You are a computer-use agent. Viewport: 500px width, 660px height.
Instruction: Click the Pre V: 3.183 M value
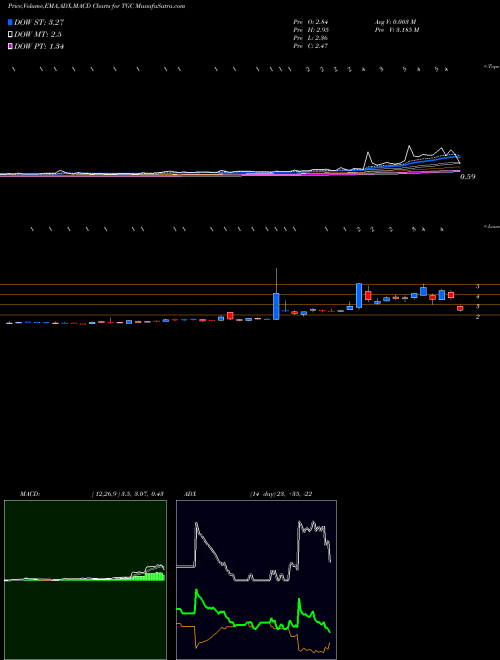396,30
